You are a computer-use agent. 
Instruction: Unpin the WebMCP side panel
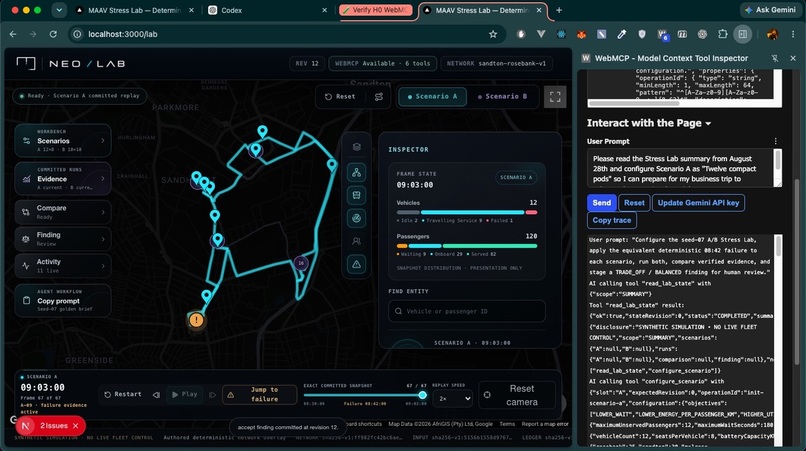775,59
